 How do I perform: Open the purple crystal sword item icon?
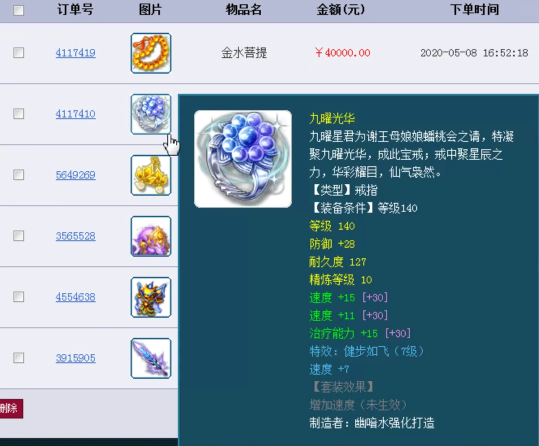pos(151,358)
